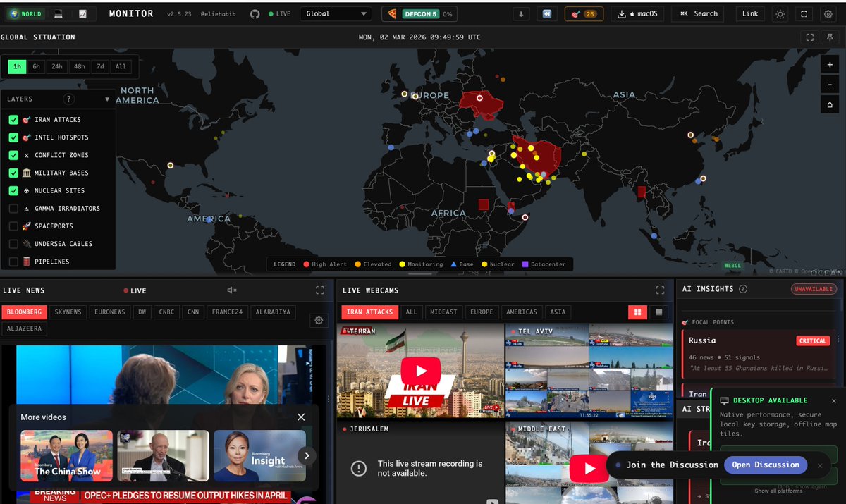Filter webcams to Asia

pos(558,312)
